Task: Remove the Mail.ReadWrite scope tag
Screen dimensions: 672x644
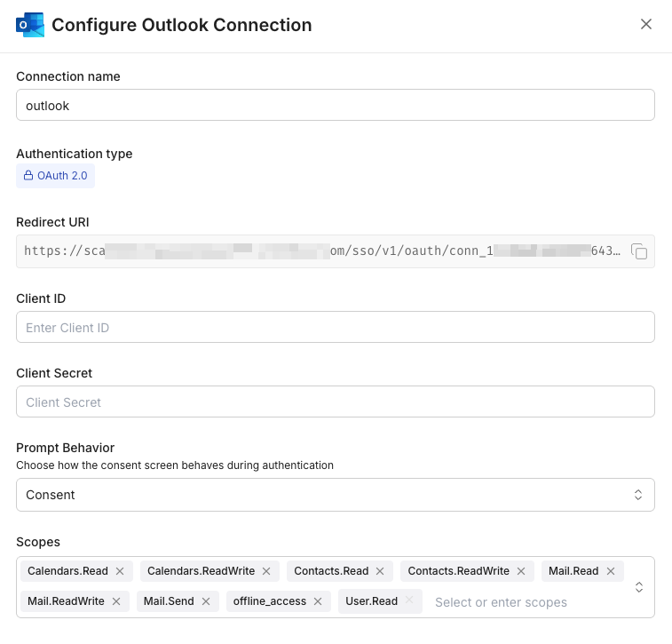Action: click(x=116, y=601)
